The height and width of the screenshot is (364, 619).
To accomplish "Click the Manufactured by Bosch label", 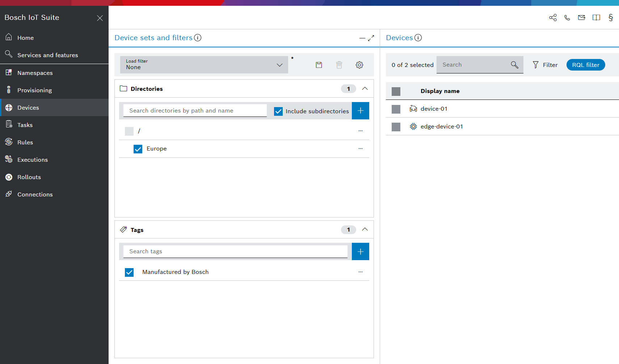I will click(x=176, y=272).
